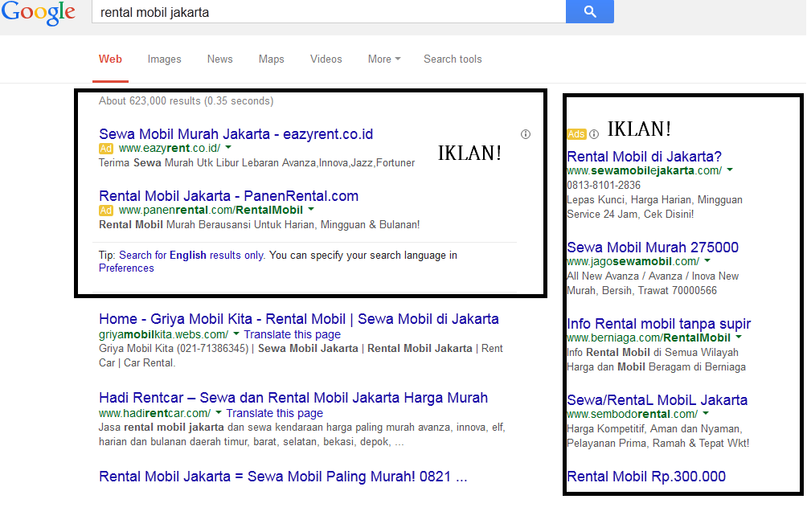
Task: Expand arrow next to berniaga.com/RentalMobil
Action: pyautogui.click(x=739, y=337)
